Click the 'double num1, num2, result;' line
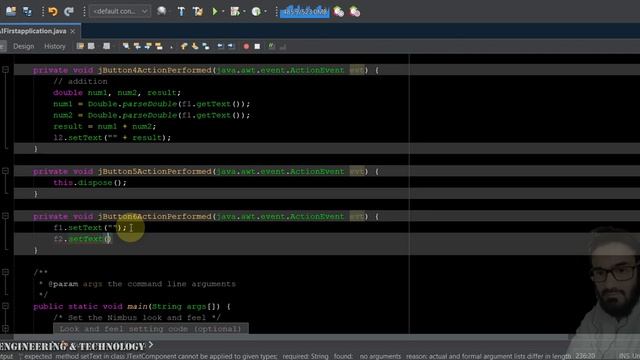Screen dimensions: 640x360 [117, 93]
